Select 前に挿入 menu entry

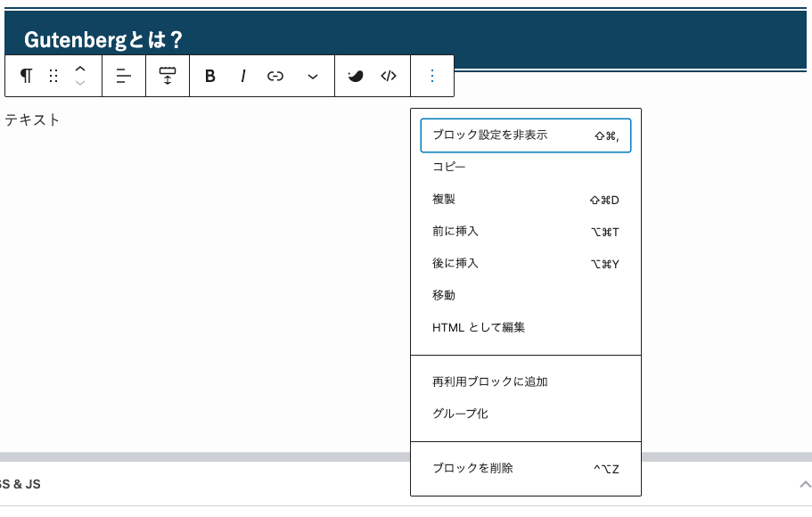(x=526, y=232)
